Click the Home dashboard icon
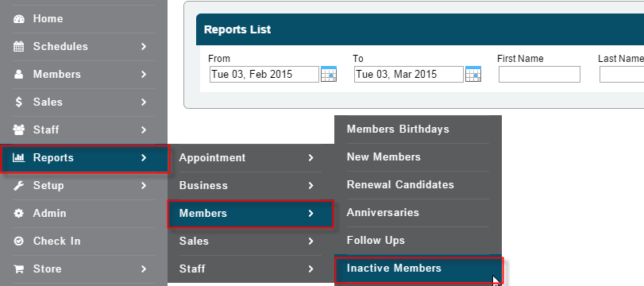Screen dimensions: 644x286 [19, 19]
